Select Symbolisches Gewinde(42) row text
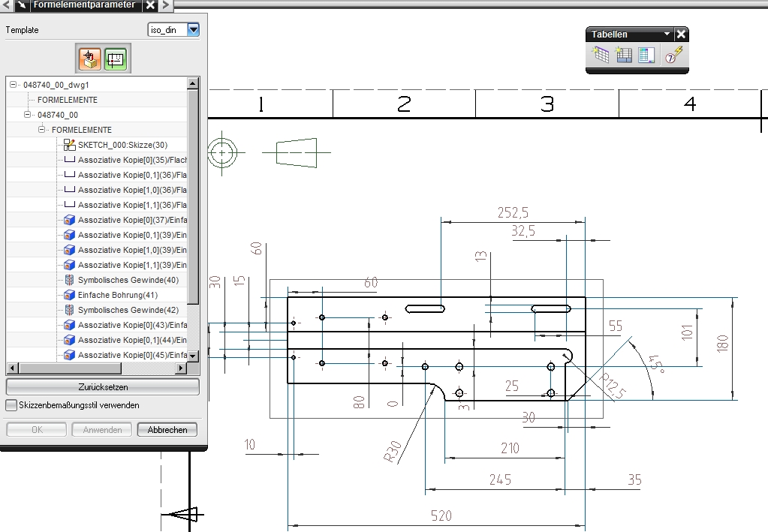 click(128, 310)
